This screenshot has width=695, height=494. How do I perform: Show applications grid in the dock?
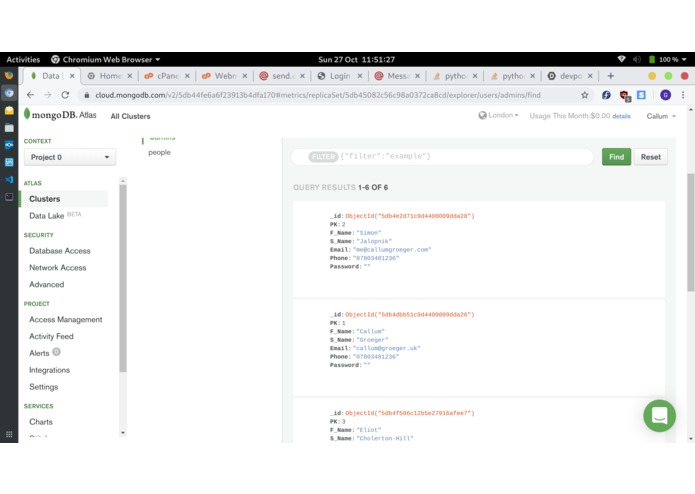pos(9,434)
